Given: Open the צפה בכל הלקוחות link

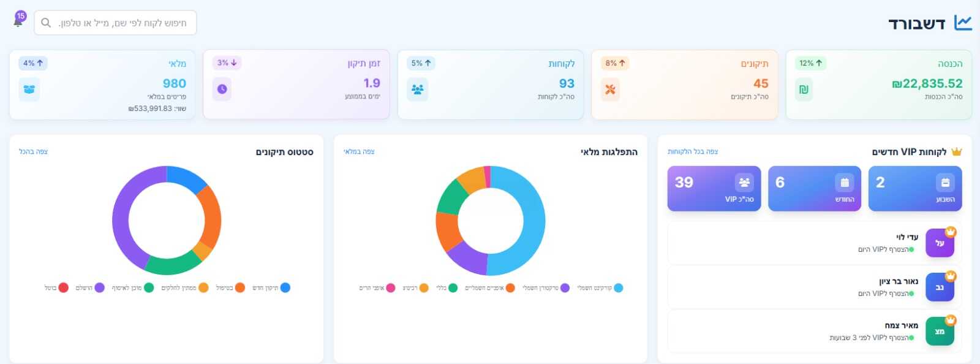Looking at the screenshot, I should tap(693, 151).
